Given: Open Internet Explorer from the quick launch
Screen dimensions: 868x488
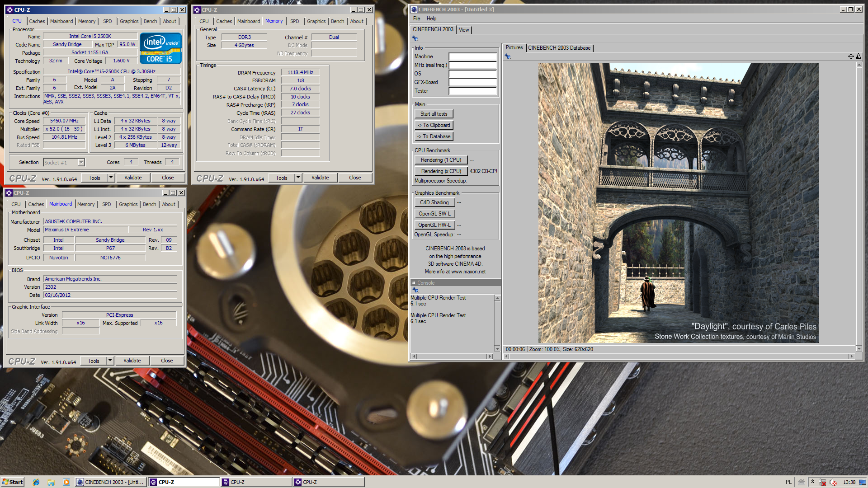Looking at the screenshot, I should (x=36, y=482).
